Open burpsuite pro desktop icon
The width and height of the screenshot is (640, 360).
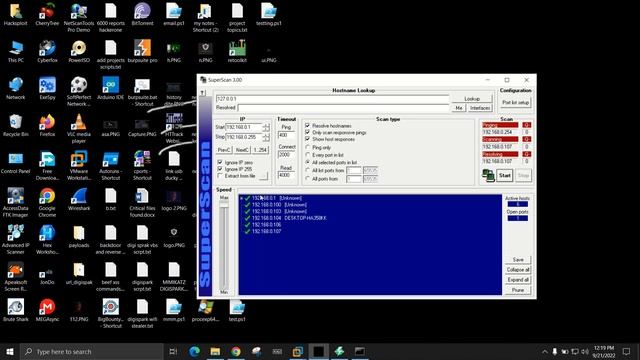tap(142, 51)
